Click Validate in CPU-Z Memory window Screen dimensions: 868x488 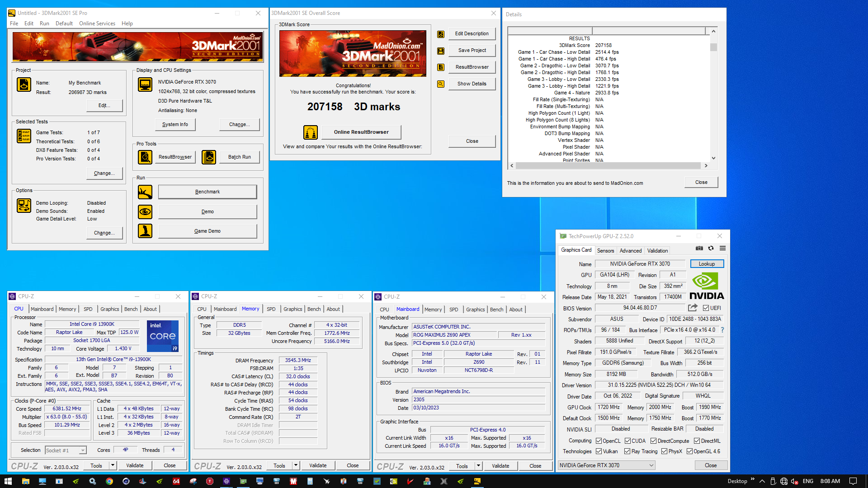(x=318, y=465)
